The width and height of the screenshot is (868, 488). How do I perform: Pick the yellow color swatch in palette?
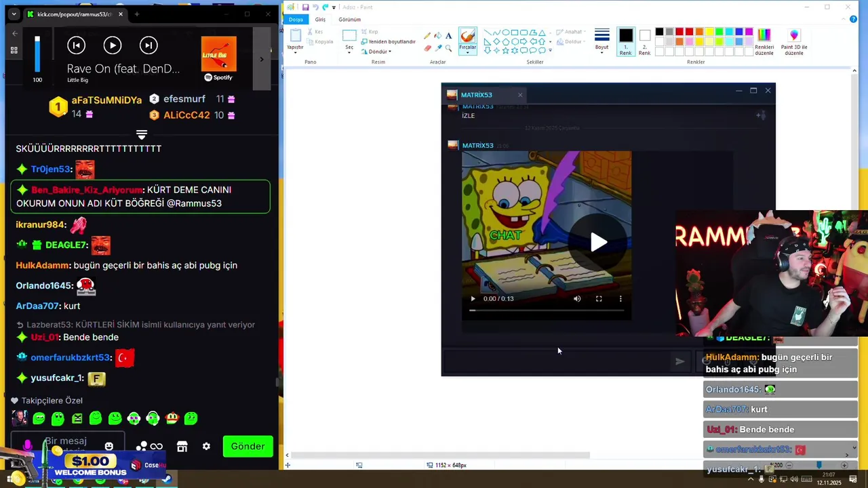[x=709, y=32]
